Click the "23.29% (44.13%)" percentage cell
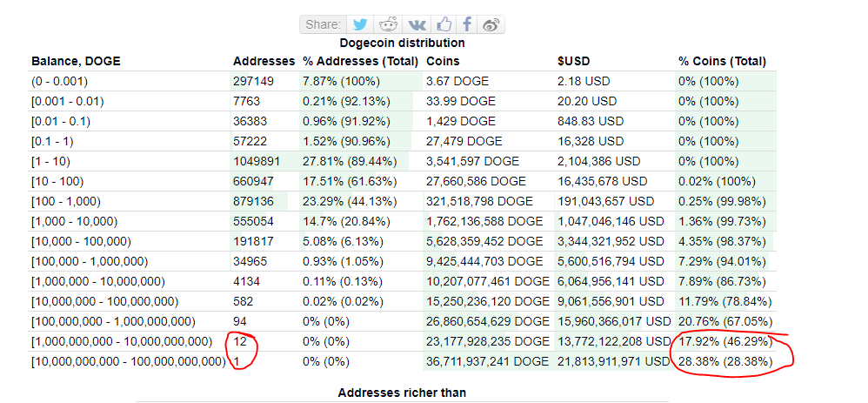The width and height of the screenshot is (868, 403). pyautogui.click(x=350, y=201)
